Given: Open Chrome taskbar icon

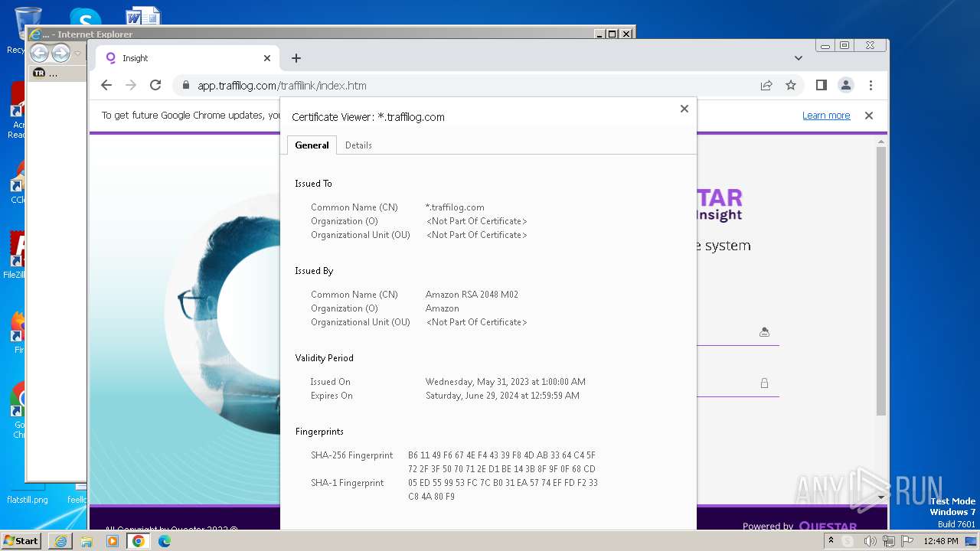Looking at the screenshot, I should pyautogui.click(x=139, y=541).
